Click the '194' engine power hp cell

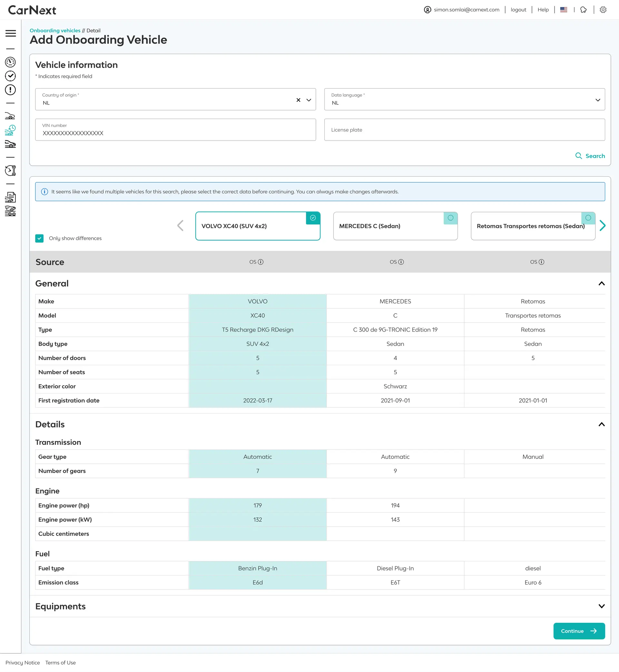(x=395, y=505)
